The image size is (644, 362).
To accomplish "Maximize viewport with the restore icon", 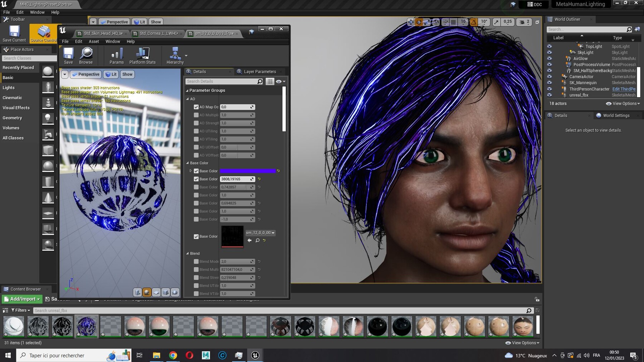I will [x=537, y=22].
